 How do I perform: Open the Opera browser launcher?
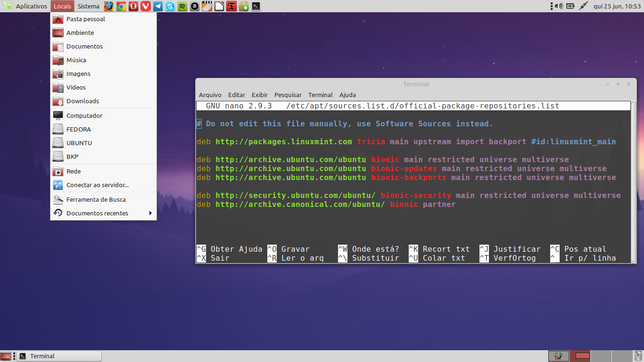tap(133, 6)
